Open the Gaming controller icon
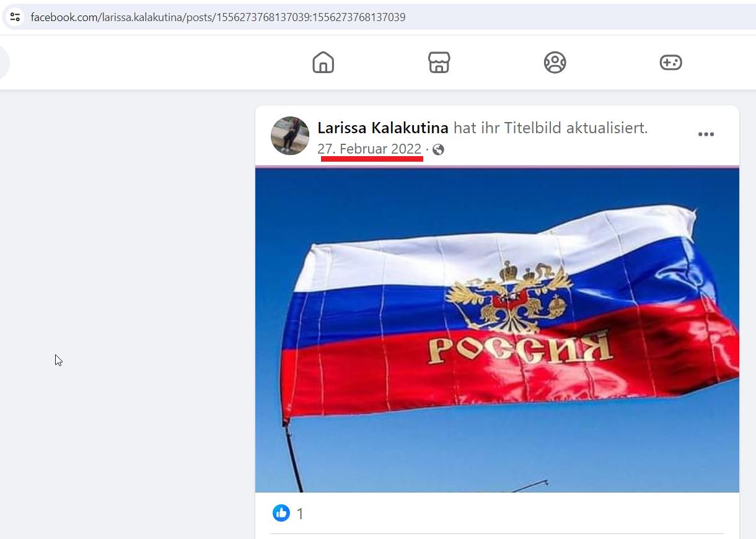Screen dimensions: 756x539 tap(670, 63)
